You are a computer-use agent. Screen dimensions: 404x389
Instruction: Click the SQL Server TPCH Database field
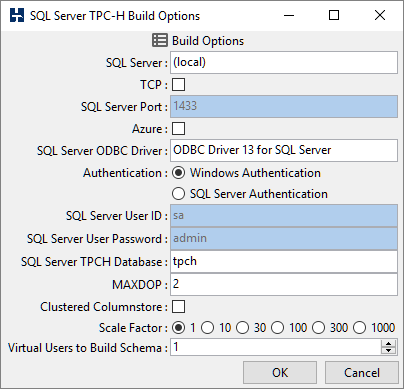pyautogui.click(x=284, y=262)
